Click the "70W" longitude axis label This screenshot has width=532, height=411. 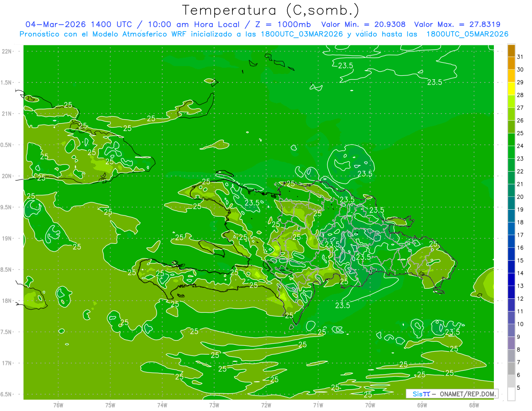(x=370, y=405)
